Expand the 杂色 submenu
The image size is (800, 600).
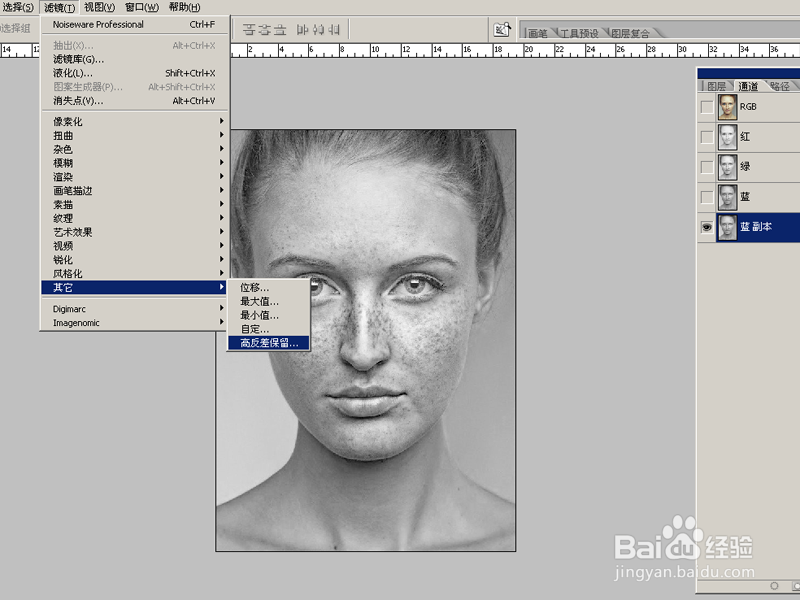click(135, 149)
